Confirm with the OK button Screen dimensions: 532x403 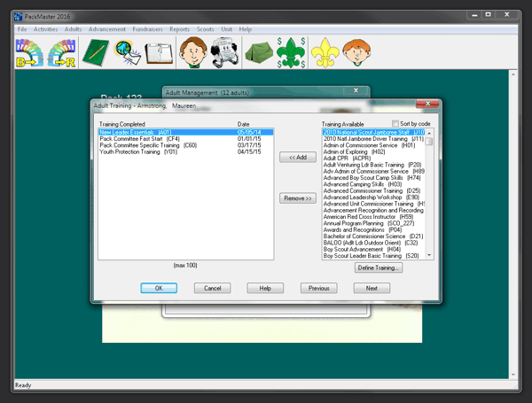point(159,288)
